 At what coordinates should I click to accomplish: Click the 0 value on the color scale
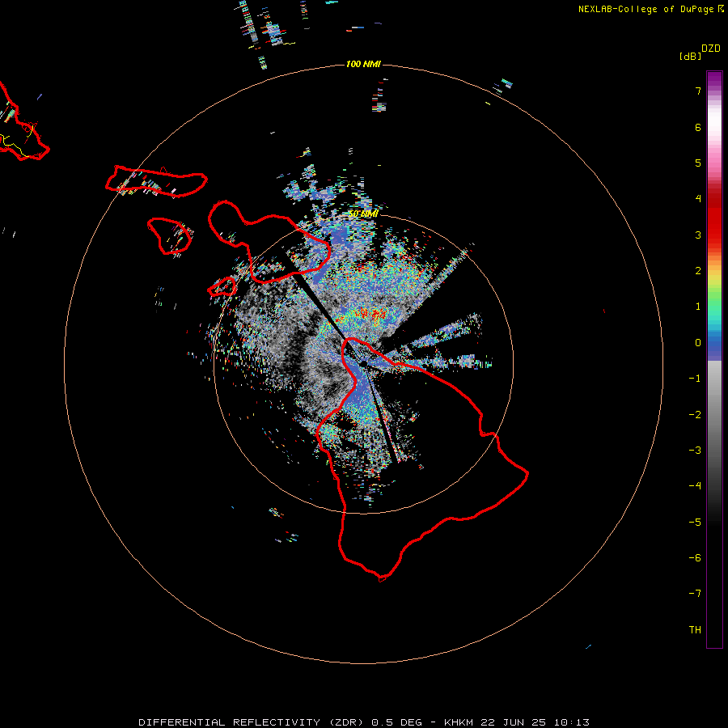(698, 343)
